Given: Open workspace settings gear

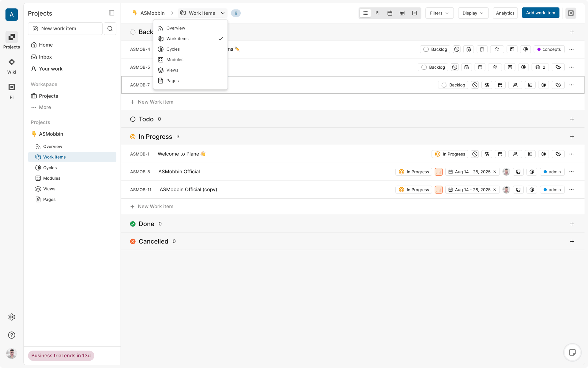Looking at the screenshot, I should click(x=12, y=317).
